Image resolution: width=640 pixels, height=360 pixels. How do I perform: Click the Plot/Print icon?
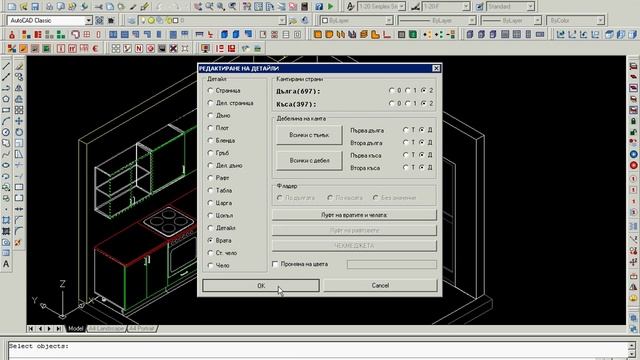49,7
